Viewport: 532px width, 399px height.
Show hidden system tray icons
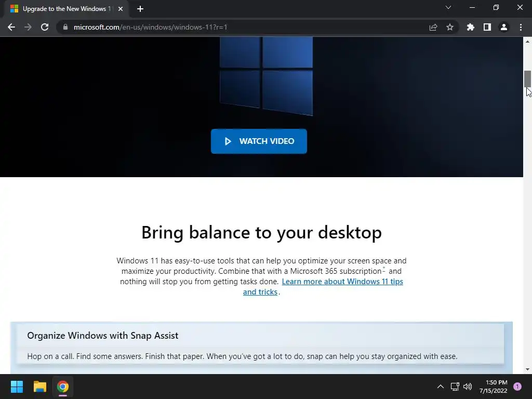click(441, 387)
